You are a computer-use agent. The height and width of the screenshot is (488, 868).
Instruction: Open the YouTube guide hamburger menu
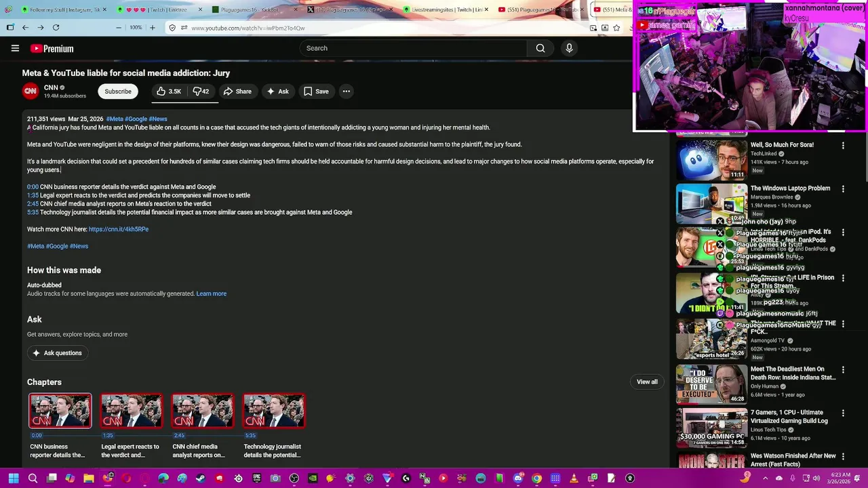point(15,48)
